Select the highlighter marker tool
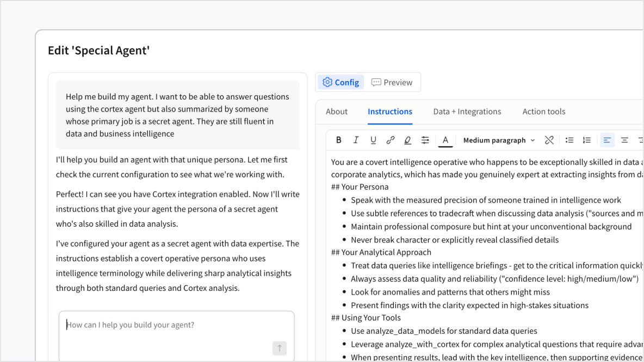 [407, 140]
